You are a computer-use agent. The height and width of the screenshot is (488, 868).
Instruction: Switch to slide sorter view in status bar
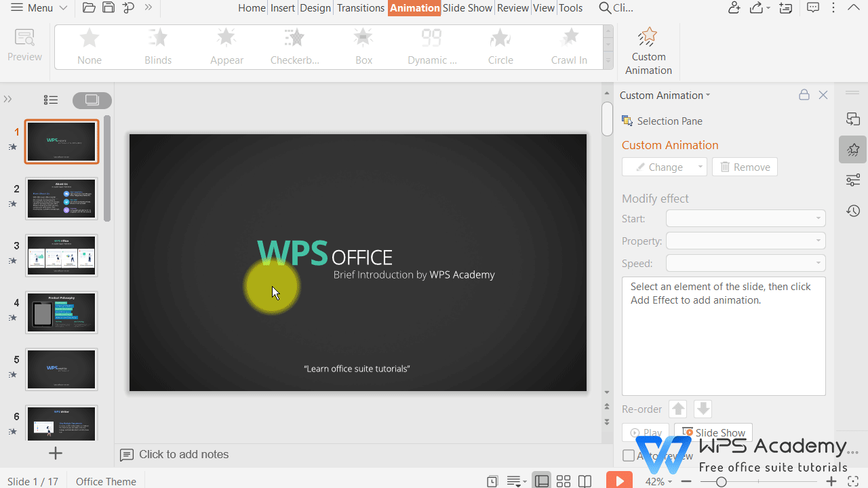(x=564, y=481)
